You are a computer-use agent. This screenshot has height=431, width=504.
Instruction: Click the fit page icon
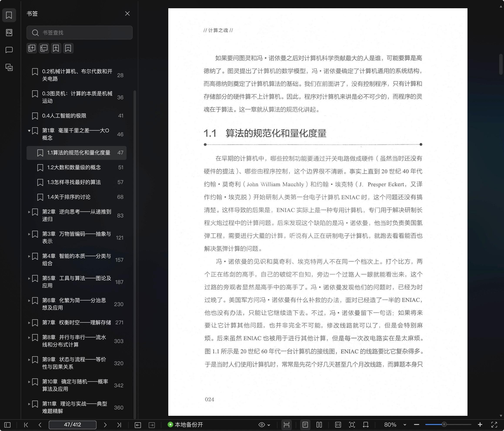pyautogui.click(x=352, y=425)
